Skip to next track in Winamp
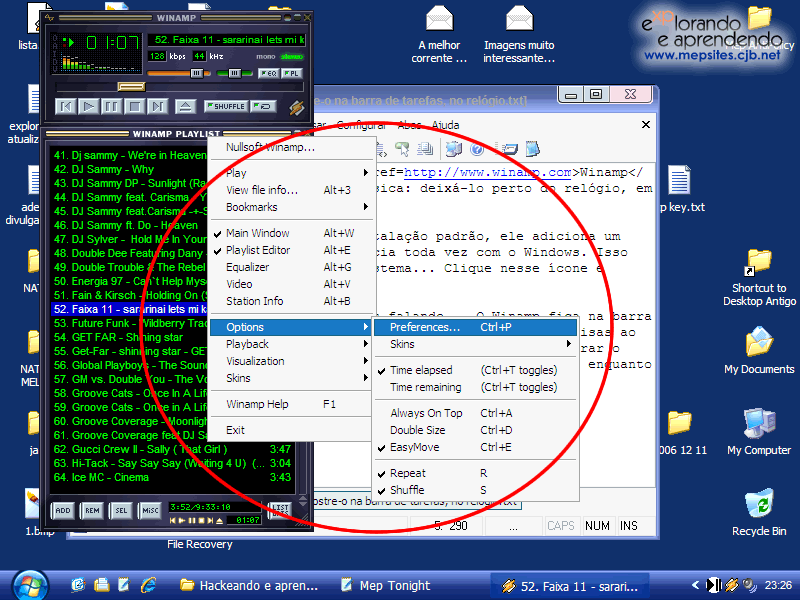The height and width of the screenshot is (600, 800). pos(158,107)
